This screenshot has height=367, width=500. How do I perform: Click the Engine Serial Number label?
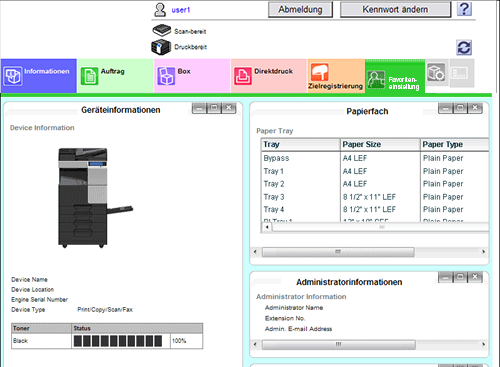(x=39, y=300)
